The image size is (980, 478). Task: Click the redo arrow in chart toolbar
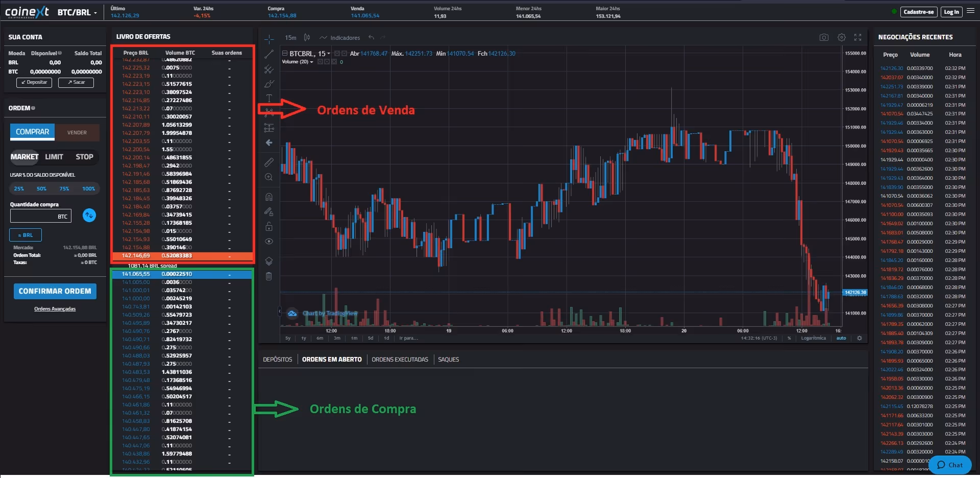(383, 37)
